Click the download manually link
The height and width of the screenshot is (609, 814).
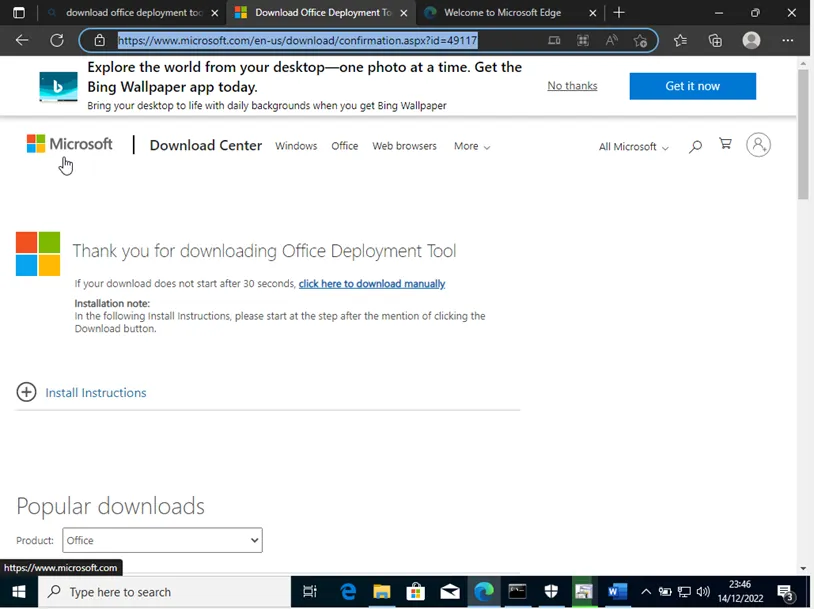371,284
